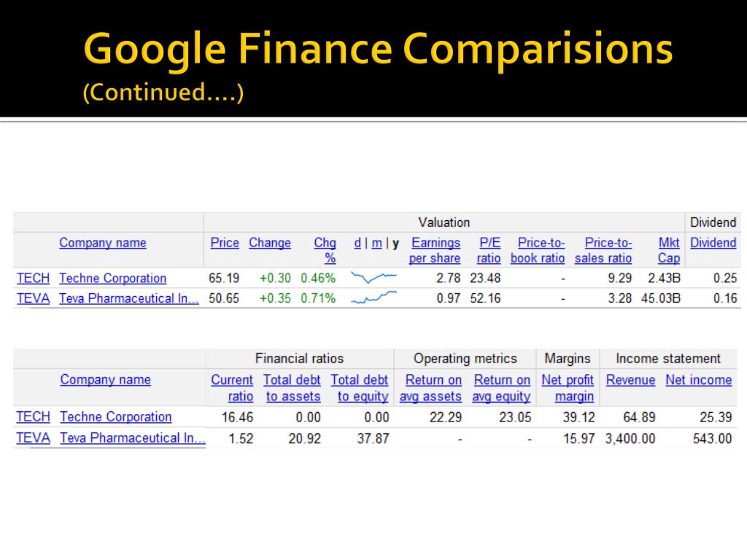Sort by Return on avg assets header
The height and width of the screenshot is (560, 747).
pyautogui.click(x=430, y=388)
